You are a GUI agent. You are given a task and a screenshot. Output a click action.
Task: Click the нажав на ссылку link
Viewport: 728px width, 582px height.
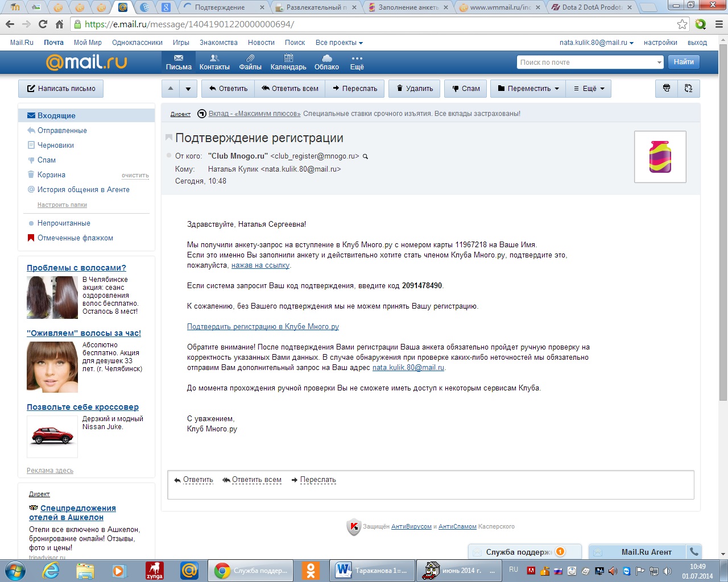tap(260, 265)
